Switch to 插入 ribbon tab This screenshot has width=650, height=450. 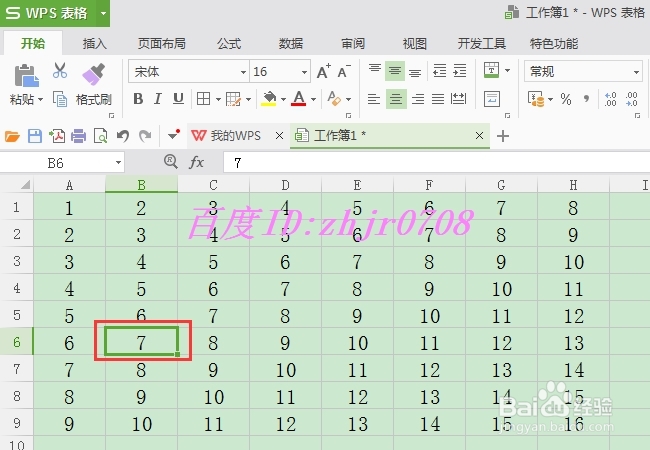click(95, 44)
